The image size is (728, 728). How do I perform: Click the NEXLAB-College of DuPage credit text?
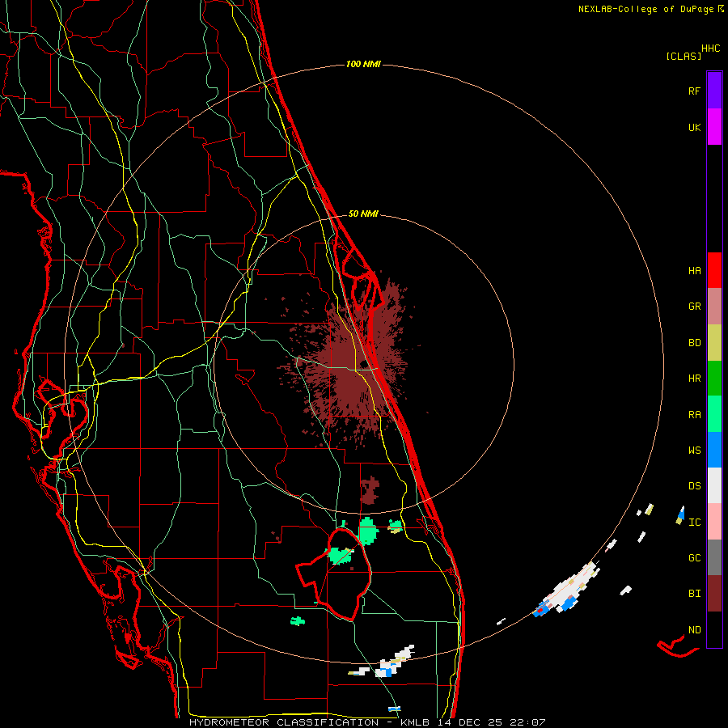click(x=645, y=9)
